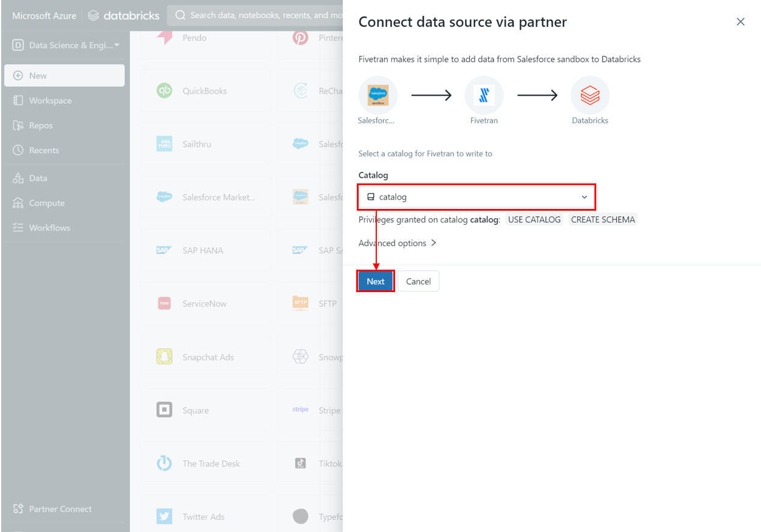Select the SFTP partner tile

309,304
